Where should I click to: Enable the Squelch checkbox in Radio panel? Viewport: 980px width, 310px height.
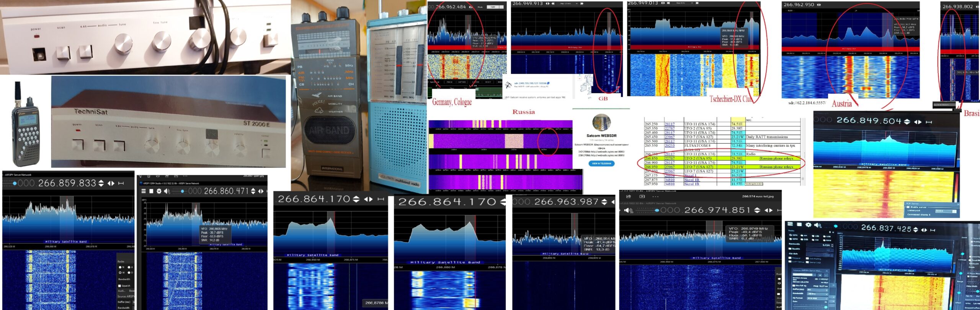pos(120,286)
